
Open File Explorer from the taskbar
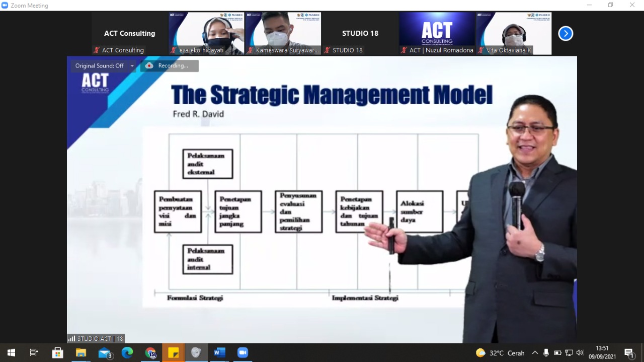(81, 352)
